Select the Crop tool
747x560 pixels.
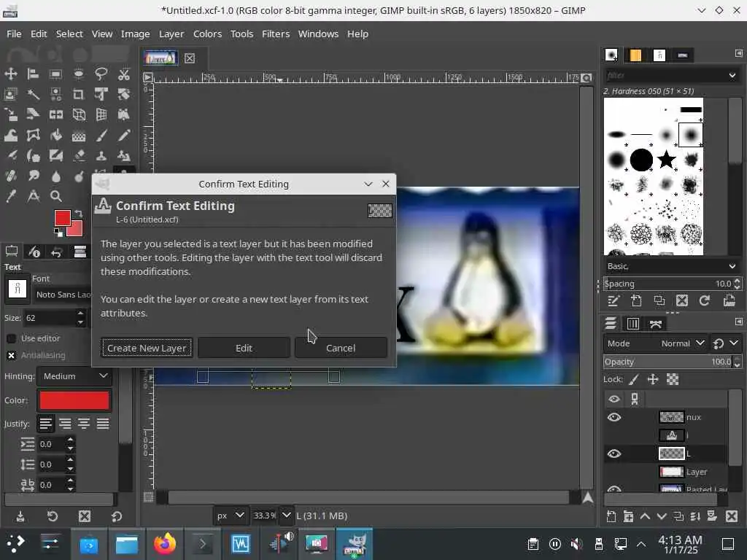79,94
